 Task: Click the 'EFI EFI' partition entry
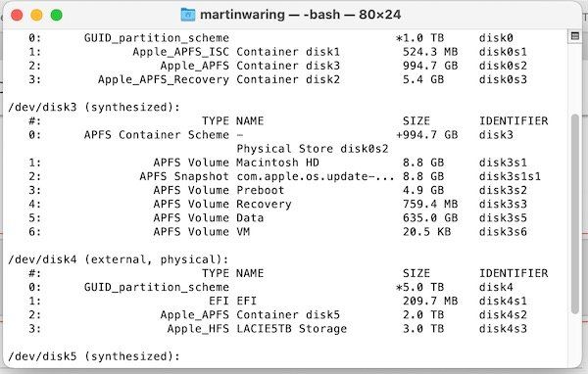pos(233,302)
